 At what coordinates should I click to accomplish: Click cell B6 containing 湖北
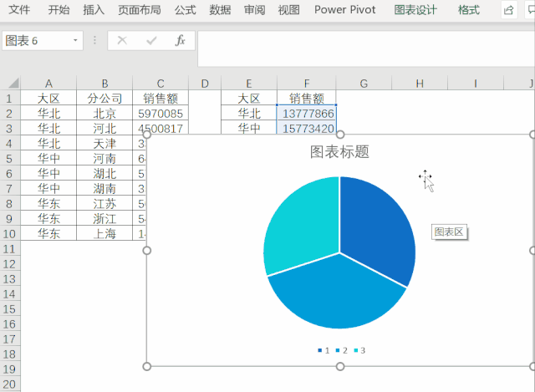pyautogui.click(x=104, y=173)
